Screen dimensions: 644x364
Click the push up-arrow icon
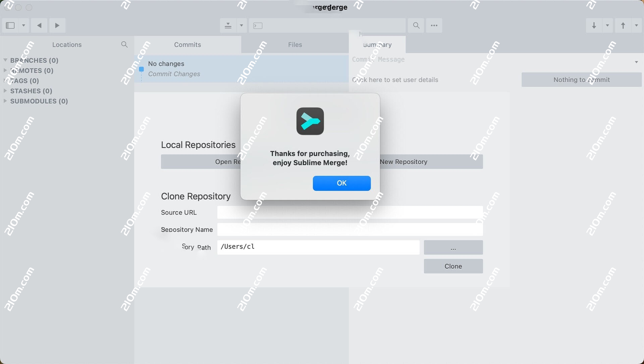pos(623,25)
